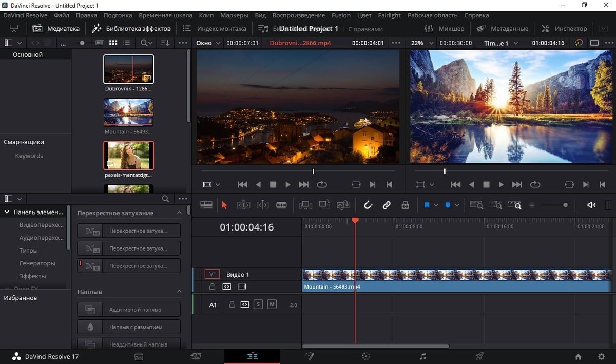
Task: Toggle position lock padlock in toolbar
Action: [405, 205]
